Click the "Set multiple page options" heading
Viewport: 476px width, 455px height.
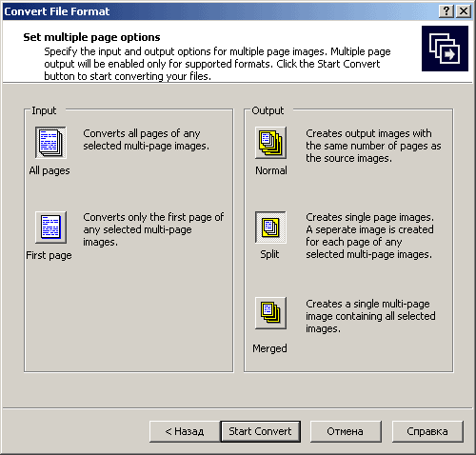(91, 37)
